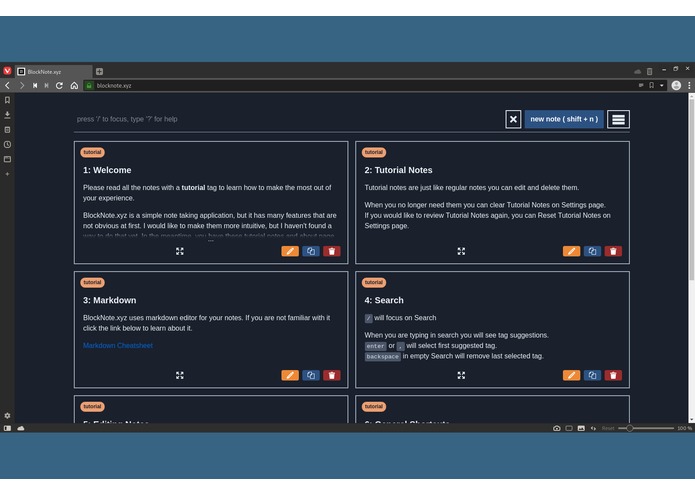Copy the '1: Welcome' note
695x494 pixels.
click(311, 251)
